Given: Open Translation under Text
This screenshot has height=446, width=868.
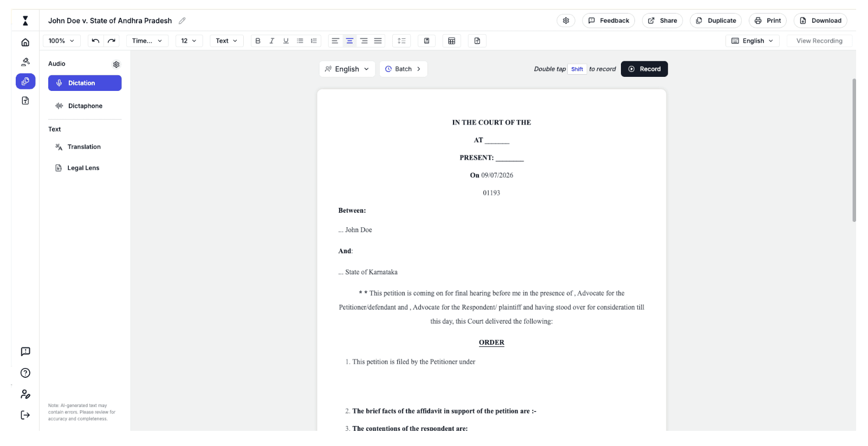Looking at the screenshot, I should coord(85,147).
